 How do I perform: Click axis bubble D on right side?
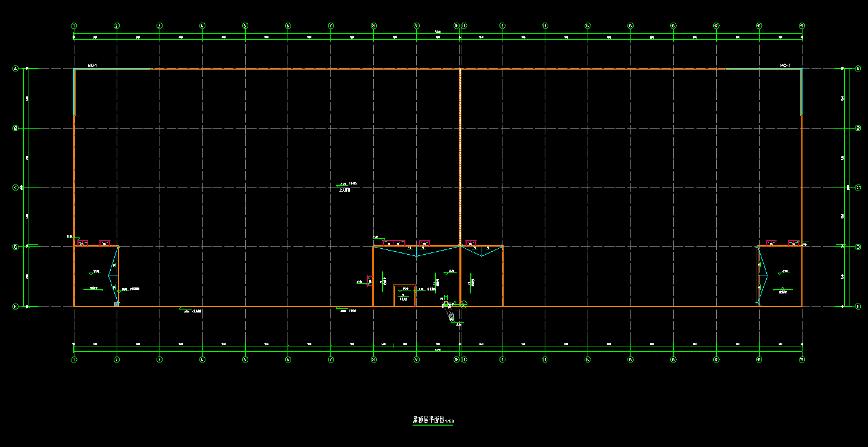[858, 246]
